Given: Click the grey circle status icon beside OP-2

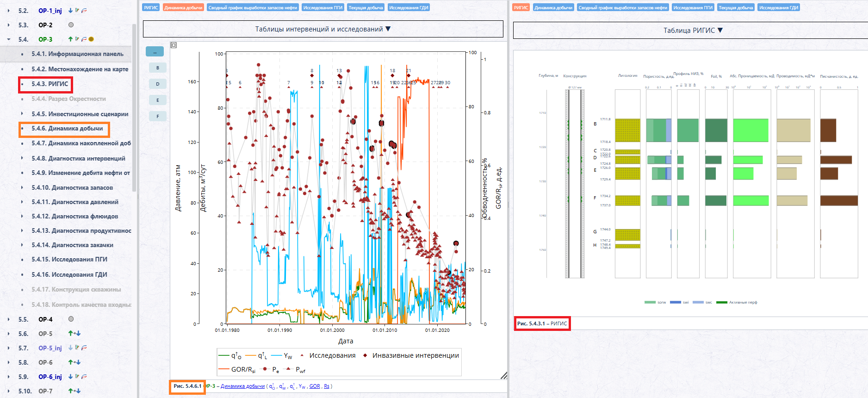Looking at the screenshot, I should [71, 25].
